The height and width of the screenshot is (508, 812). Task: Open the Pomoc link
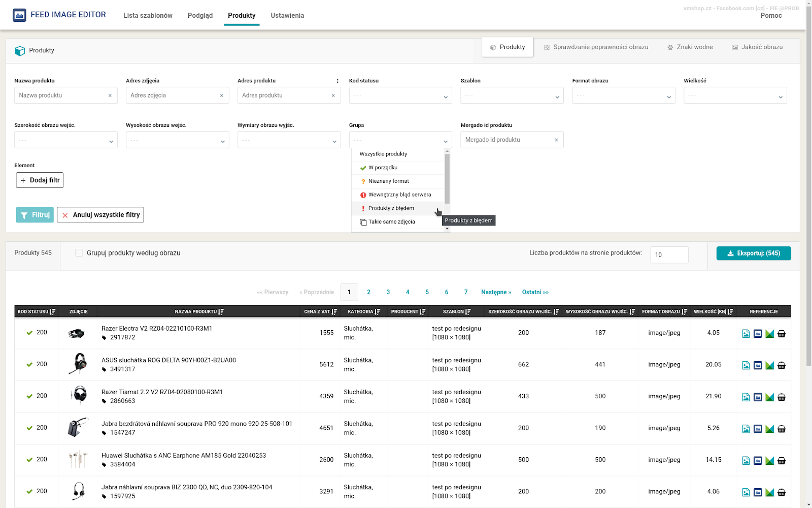point(771,16)
